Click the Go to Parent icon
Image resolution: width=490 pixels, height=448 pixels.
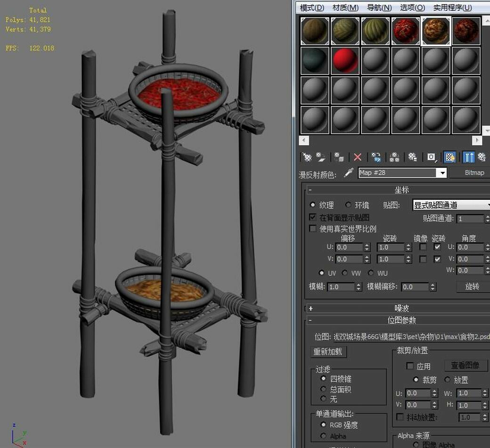(x=482, y=157)
